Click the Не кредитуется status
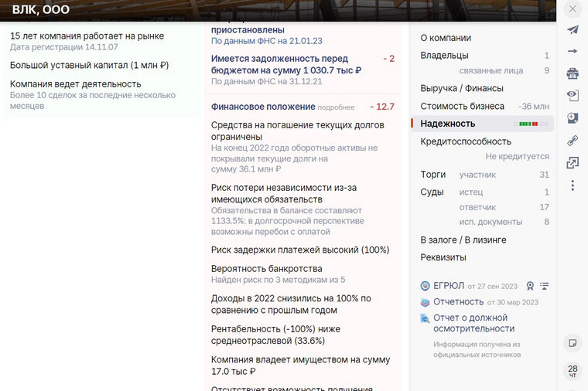 point(517,157)
